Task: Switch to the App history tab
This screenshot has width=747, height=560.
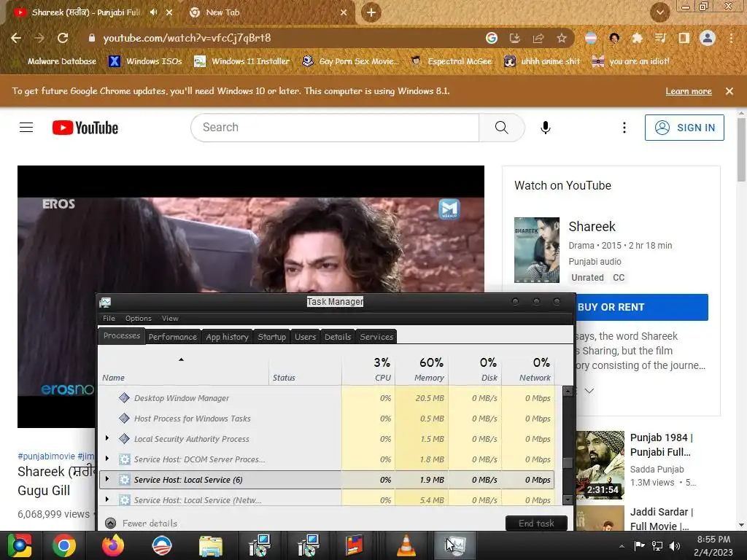Action: pos(228,337)
